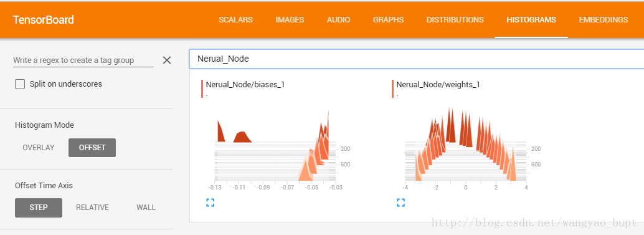The height and width of the screenshot is (235, 644).
Task: Click the orange run color bar beside biases_1
Action: [x=202, y=89]
